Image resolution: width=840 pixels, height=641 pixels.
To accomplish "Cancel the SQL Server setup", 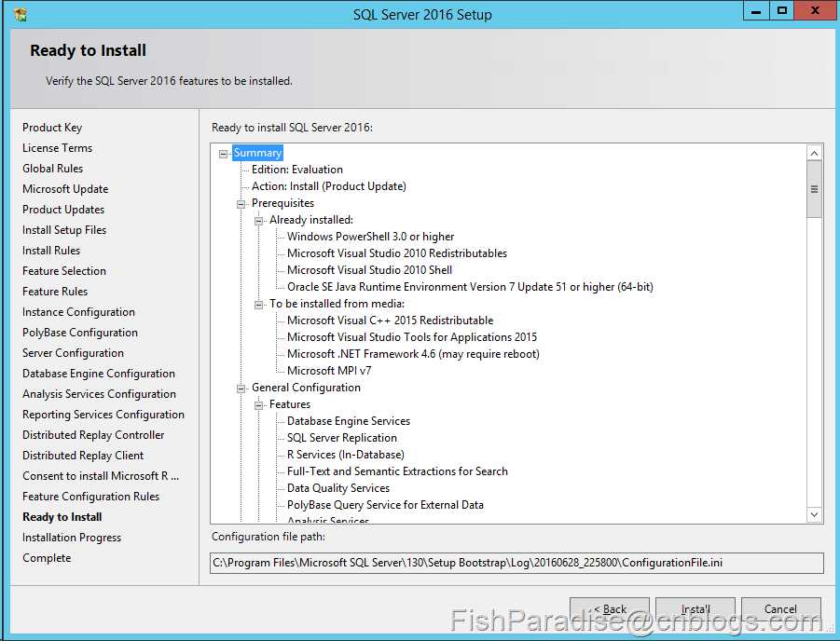I will click(781, 609).
